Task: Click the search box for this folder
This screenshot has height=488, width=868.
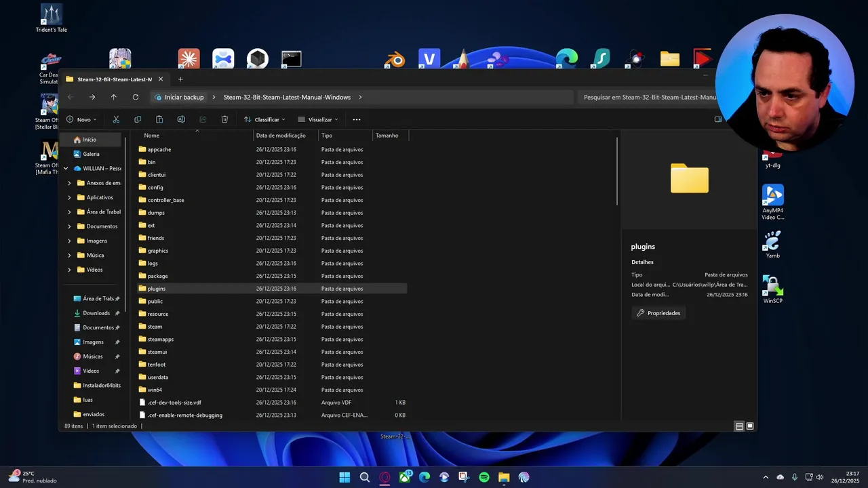Action: pos(648,97)
